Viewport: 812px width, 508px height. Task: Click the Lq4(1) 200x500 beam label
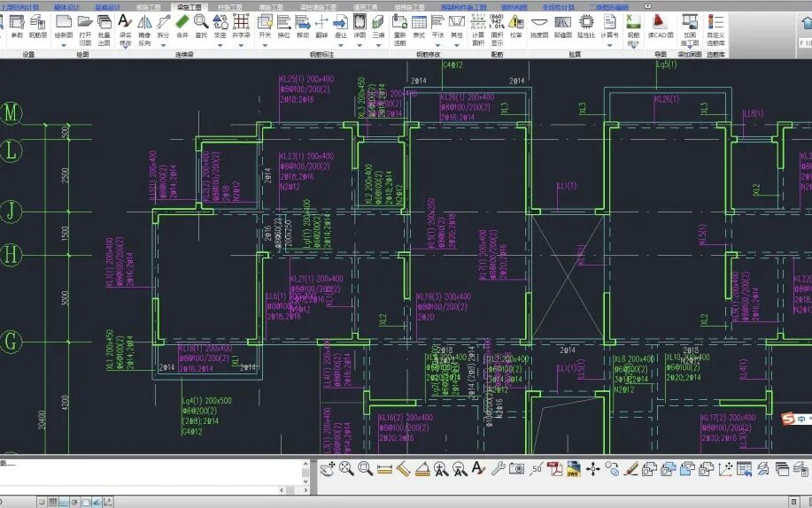(206, 401)
